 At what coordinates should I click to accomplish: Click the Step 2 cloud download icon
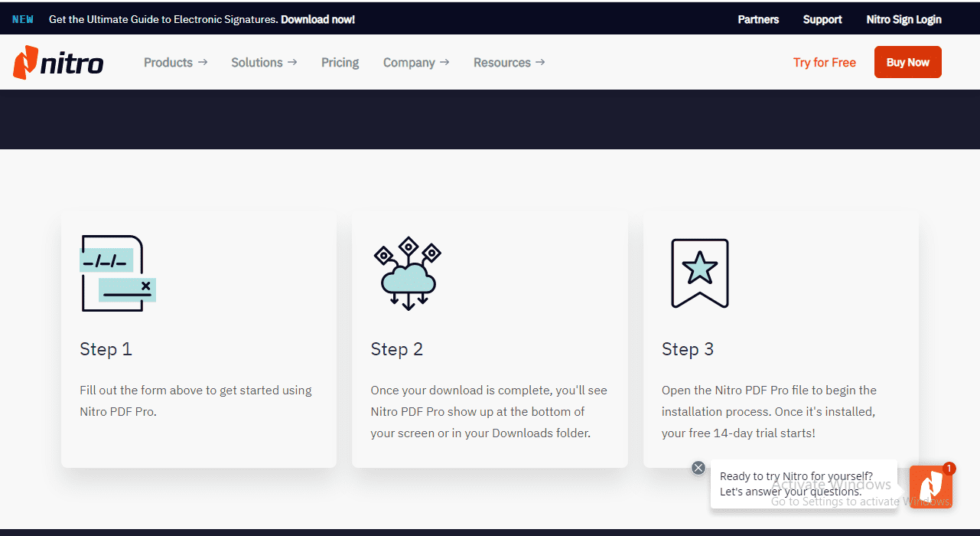pyautogui.click(x=408, y=273)
